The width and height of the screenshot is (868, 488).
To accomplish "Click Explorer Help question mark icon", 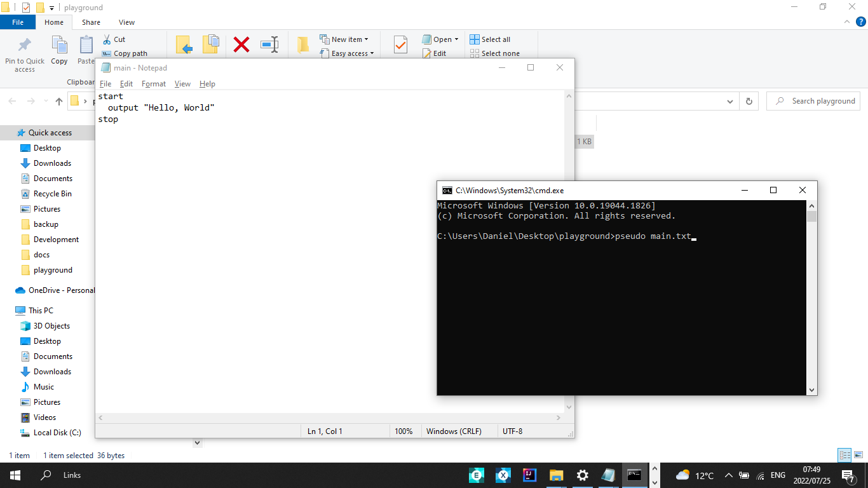I will (x=860, y=22).
